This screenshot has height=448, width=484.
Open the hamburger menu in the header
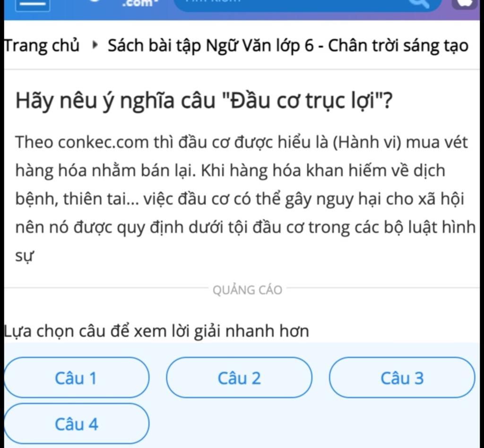33,5
